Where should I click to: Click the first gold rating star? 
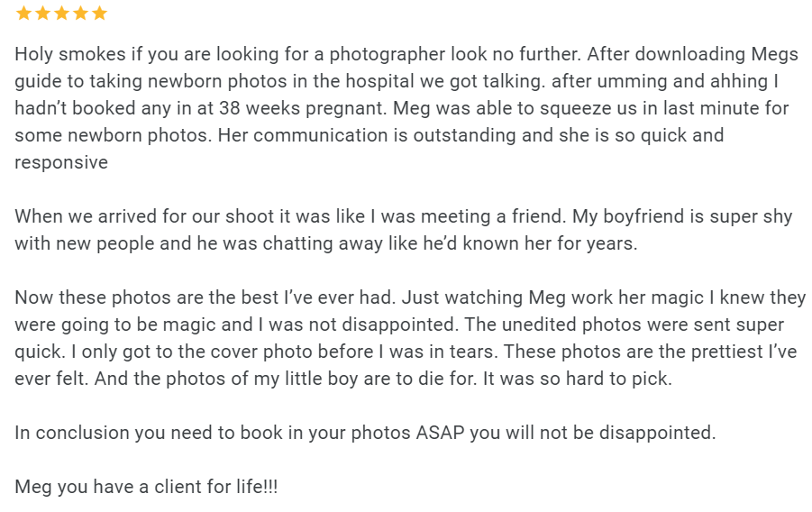(23, 13)
